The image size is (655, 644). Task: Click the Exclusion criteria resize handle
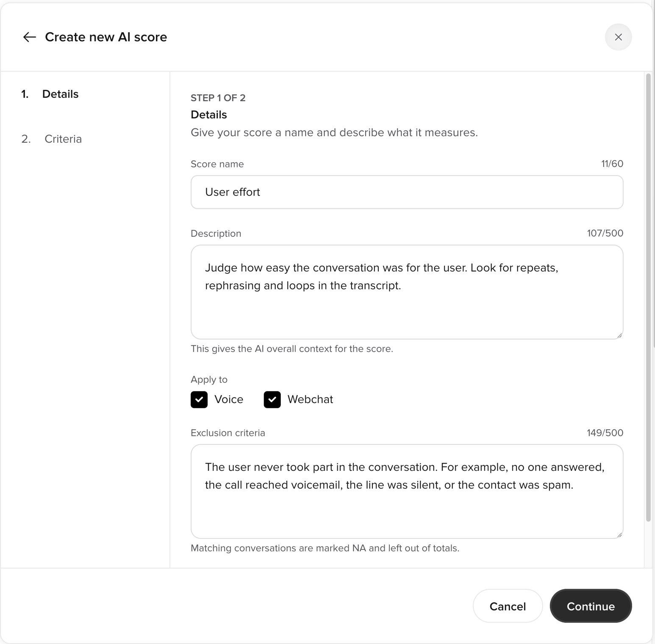click(619, 535)
